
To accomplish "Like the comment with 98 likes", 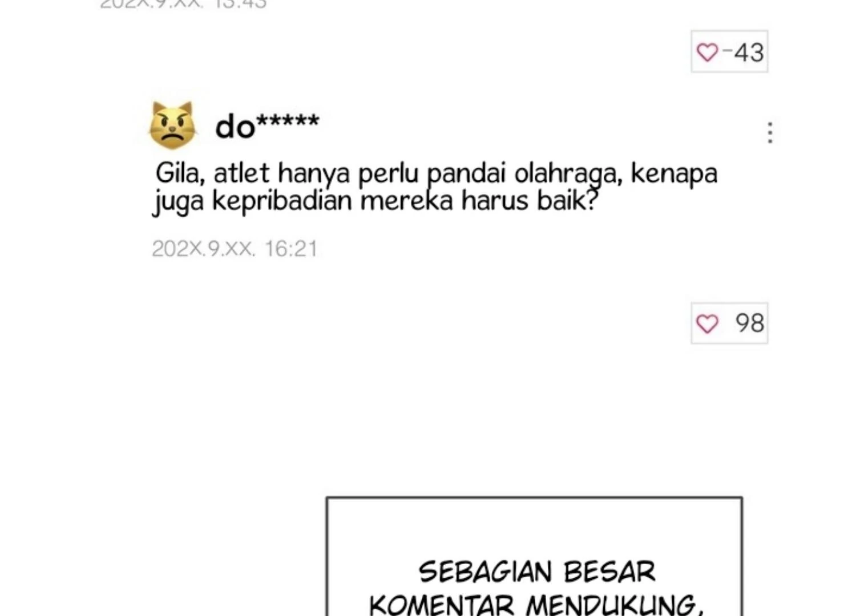I will [x=729, y=323].
